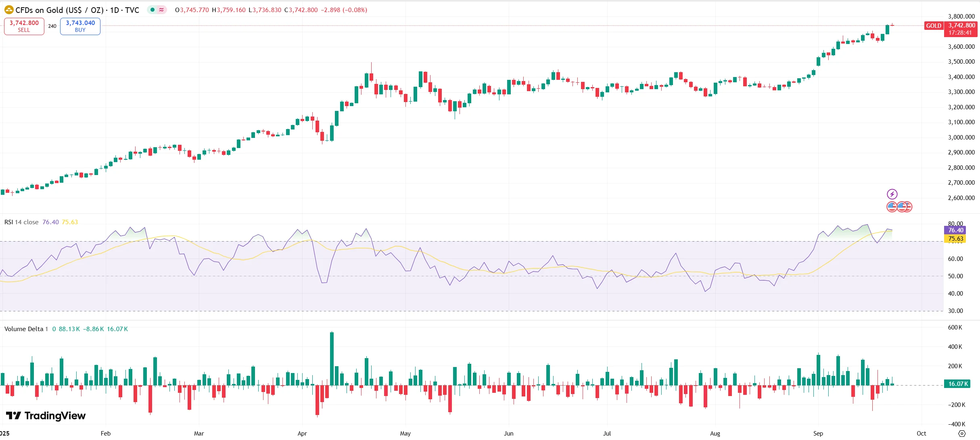Click the 240 spread value between buttons

[x=52, y=26]
